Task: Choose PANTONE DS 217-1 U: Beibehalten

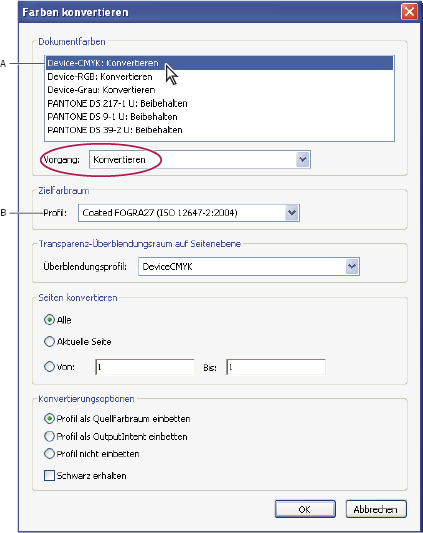Action: click(x=219, y=103)
